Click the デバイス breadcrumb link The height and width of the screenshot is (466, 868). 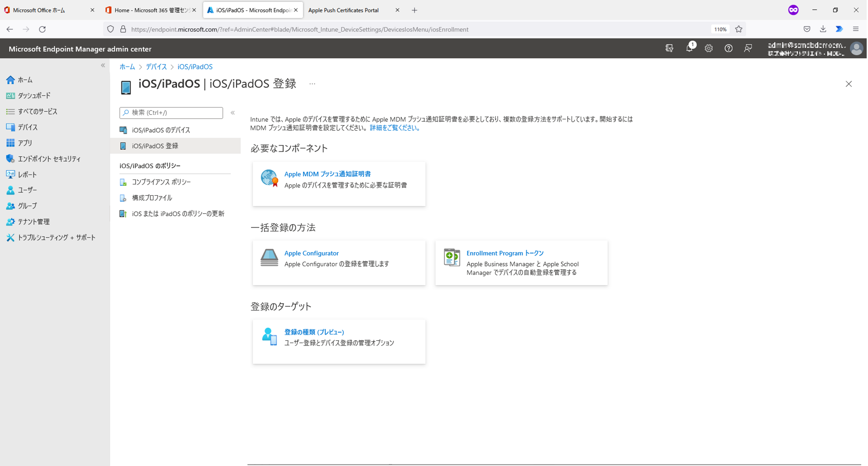pyautogui.click(x=156, y=67)
